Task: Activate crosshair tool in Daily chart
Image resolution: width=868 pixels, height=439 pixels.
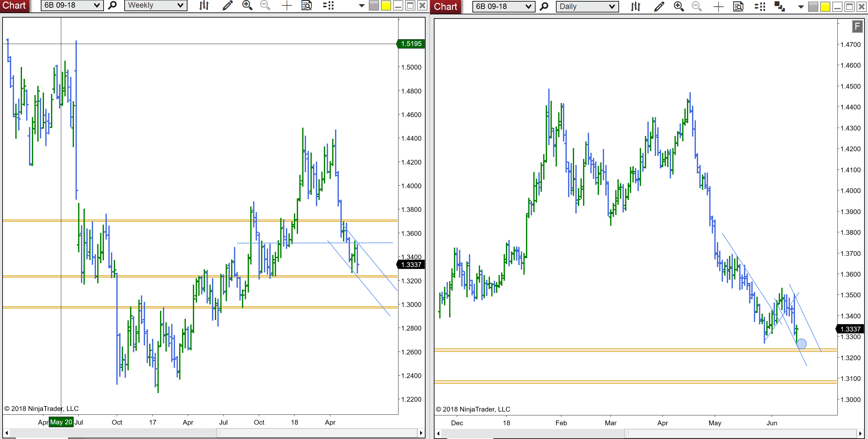Action: click(x=718, y=6)
